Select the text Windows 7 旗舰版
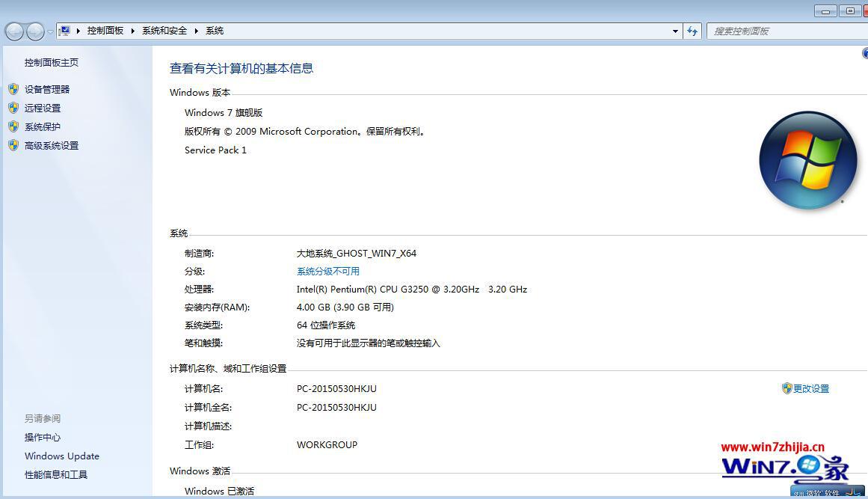 tap(224, 112)
